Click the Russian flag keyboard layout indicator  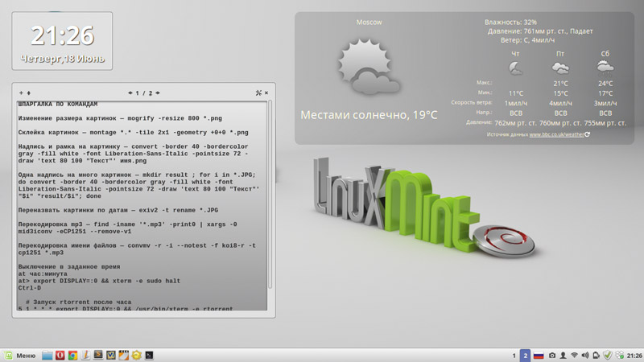(539, 356)
